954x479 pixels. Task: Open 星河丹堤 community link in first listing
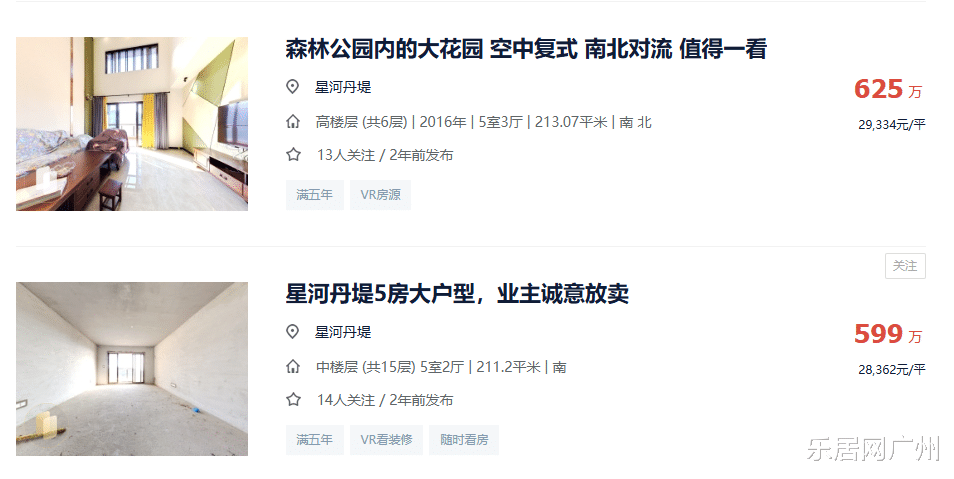(343, 87)
